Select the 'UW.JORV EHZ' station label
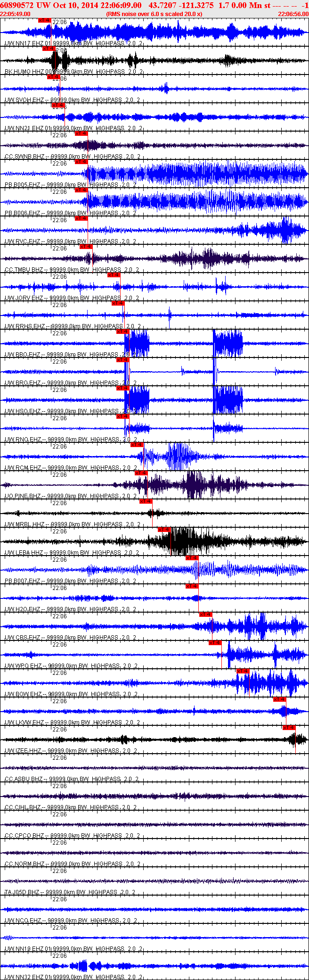Screen dimensions: 309x980 (x=24, y=298)
